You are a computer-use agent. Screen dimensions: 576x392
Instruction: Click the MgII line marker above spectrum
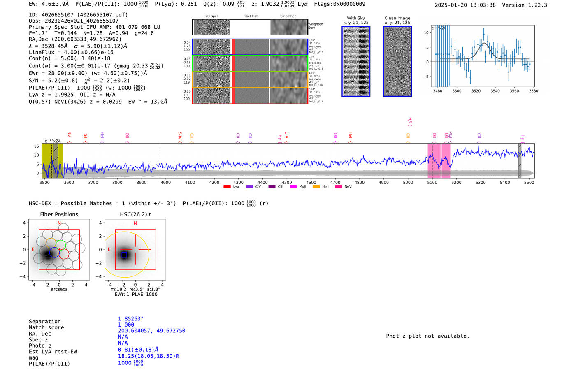(450, 136)
